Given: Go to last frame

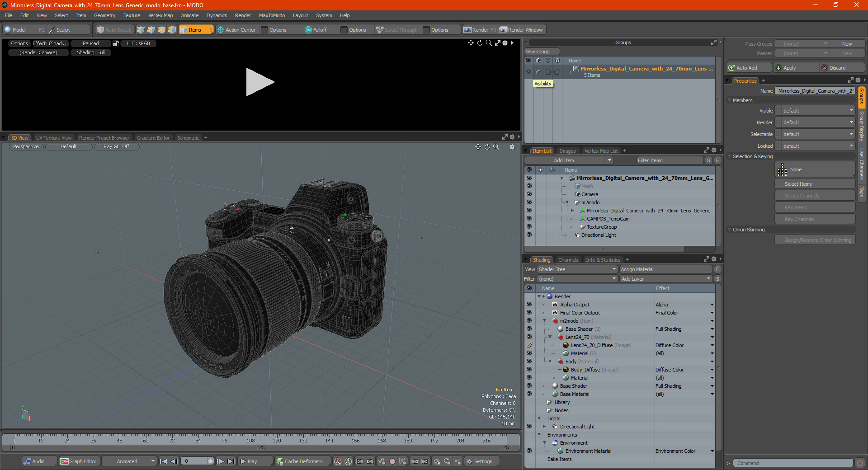Looking at the screenshot, I should pyautogui.click(x=231, y=461).
